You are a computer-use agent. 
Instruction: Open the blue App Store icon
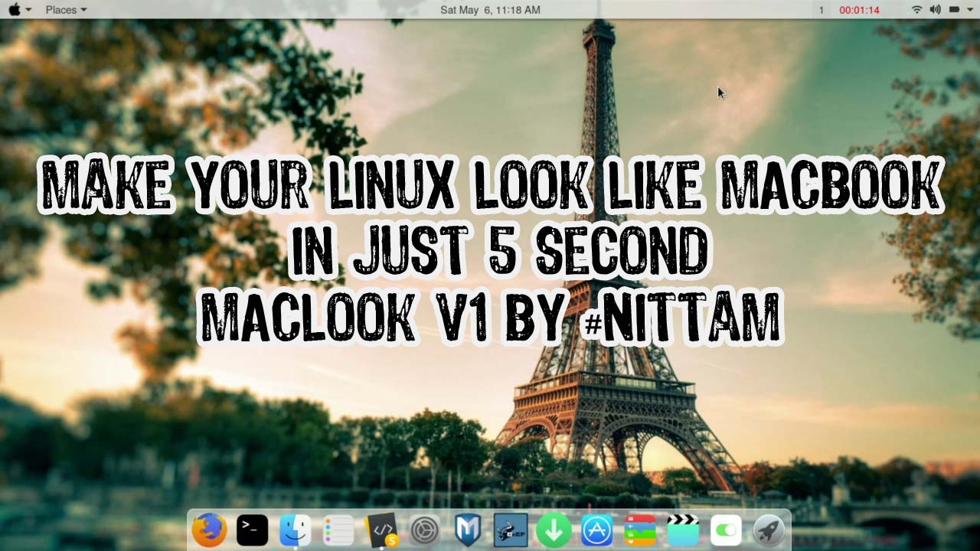pyautogui.click(x=596, y=529)
